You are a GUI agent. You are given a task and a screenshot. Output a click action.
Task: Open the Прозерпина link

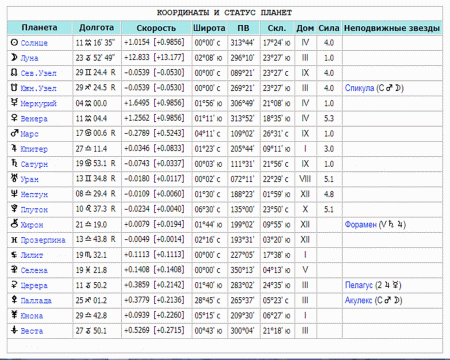[43, 240]
